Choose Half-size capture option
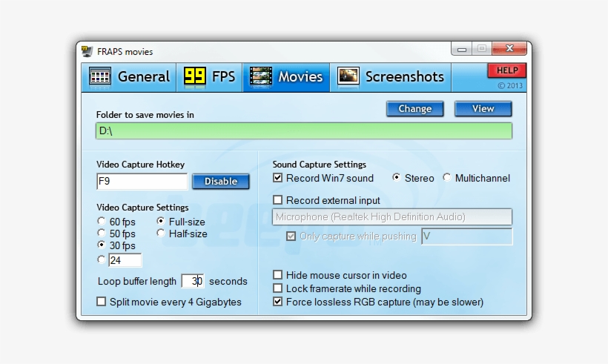This screenshot has width=608, height=364. [x=161, y=234]
